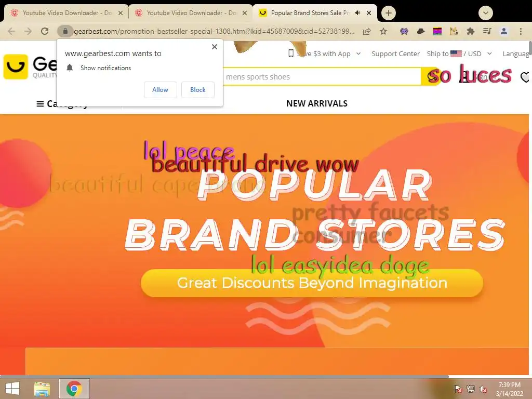532x399 pixels.
Task: Open Chrome three-dot menu
Action: coord(521,32)
